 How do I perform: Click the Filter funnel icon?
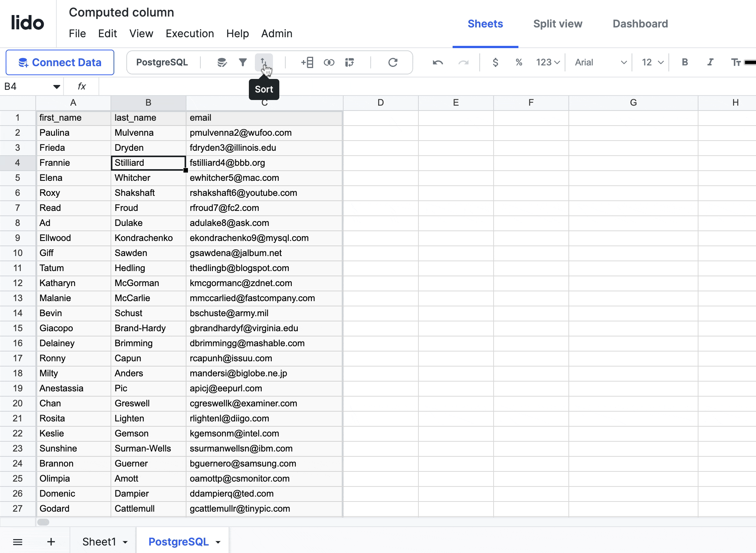243,62
